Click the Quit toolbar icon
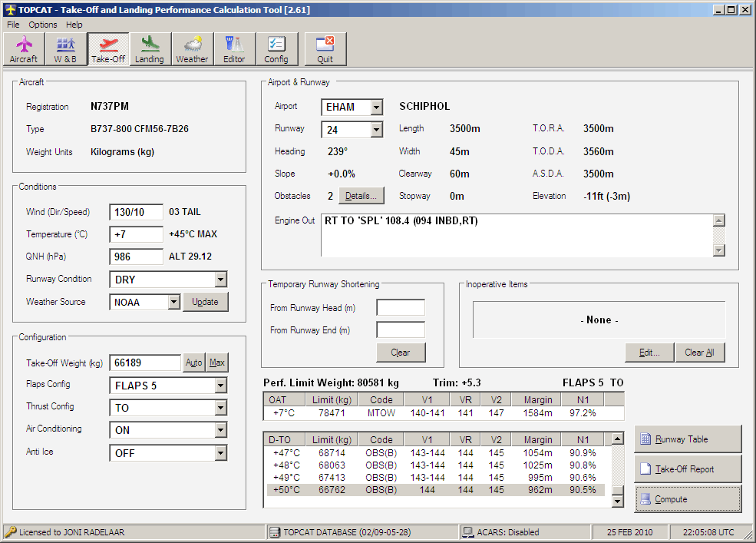Screen dimensions: 756x543 click(325, 49)
